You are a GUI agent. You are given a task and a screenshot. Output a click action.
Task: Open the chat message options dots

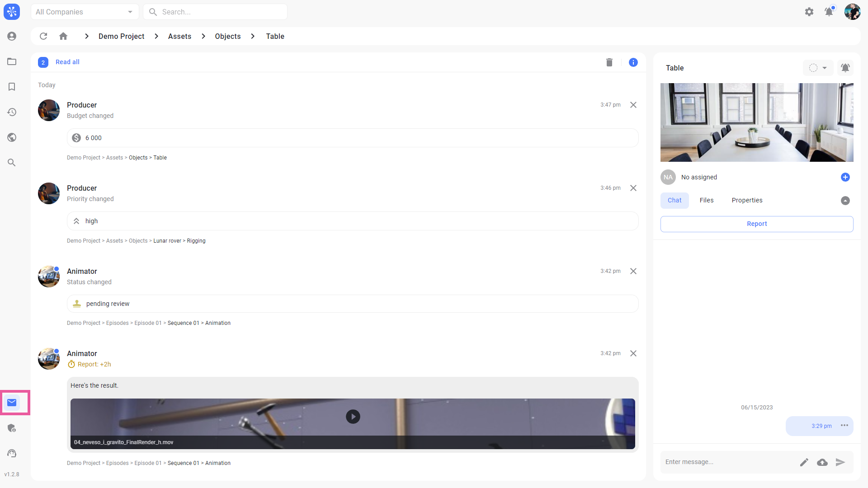(x=844, y=426)
